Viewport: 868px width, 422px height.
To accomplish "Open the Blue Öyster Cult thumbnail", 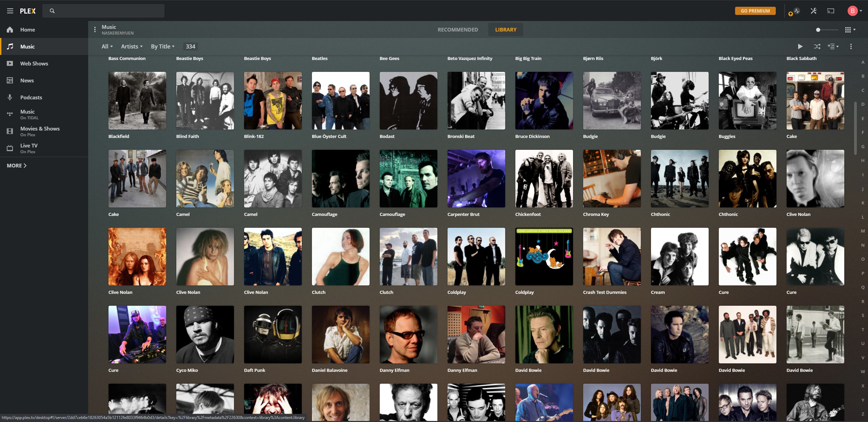I will [341, 101].
